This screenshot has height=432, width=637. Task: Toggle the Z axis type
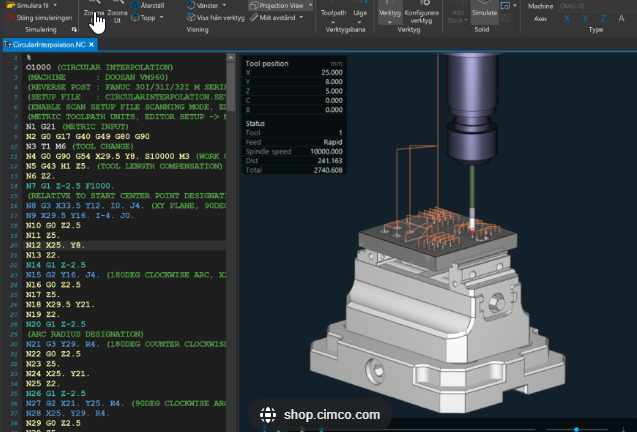pyautogui.click(x=603, y=18)
